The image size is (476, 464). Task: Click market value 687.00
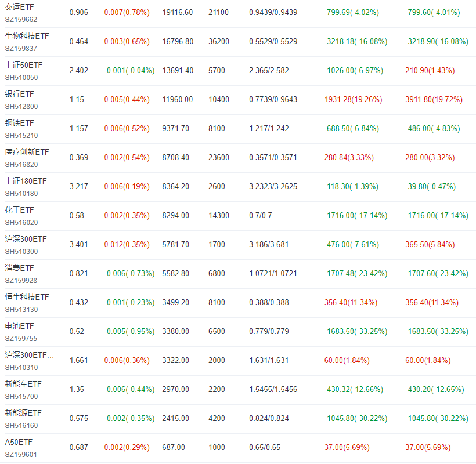pos(174,447)
